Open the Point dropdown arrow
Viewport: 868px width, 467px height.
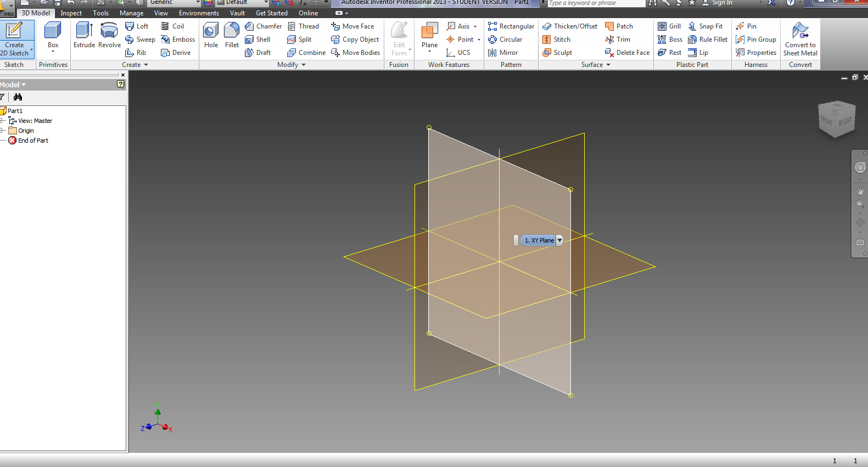point(479,40)
